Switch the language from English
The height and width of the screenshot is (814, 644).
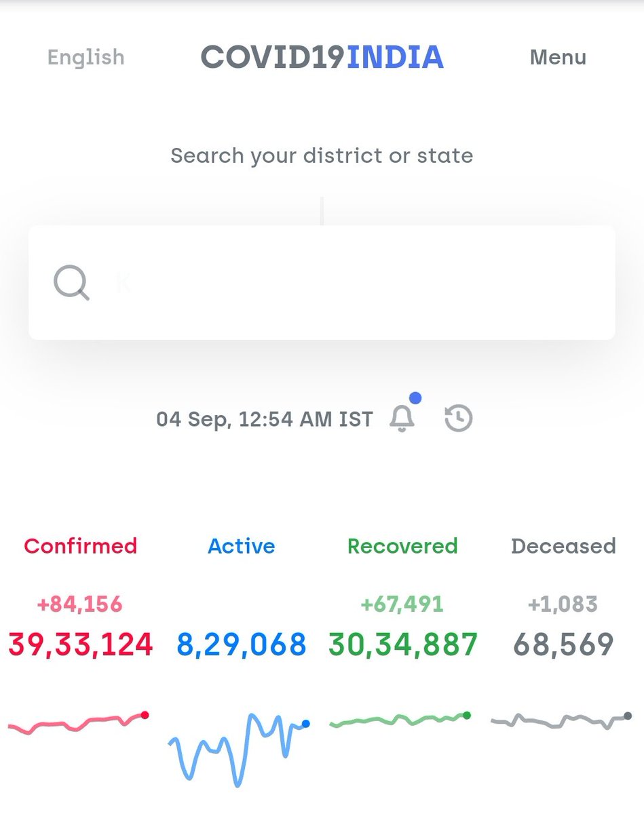click(x=86, y=57)
